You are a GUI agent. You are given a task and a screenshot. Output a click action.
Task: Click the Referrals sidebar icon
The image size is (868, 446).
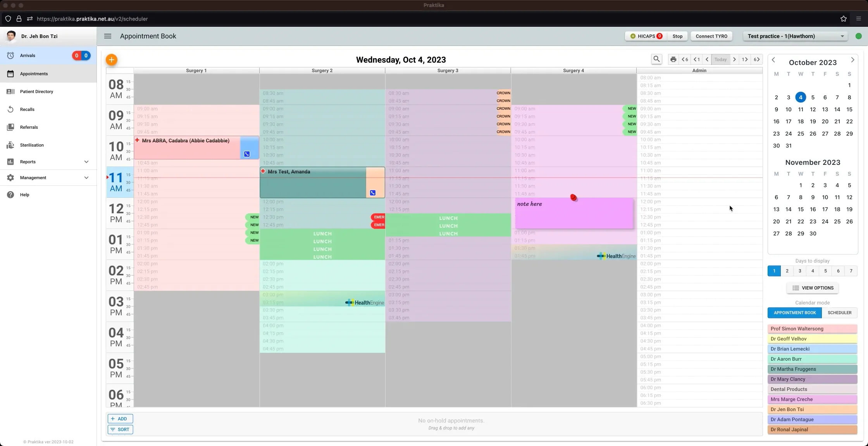point(10,127)
